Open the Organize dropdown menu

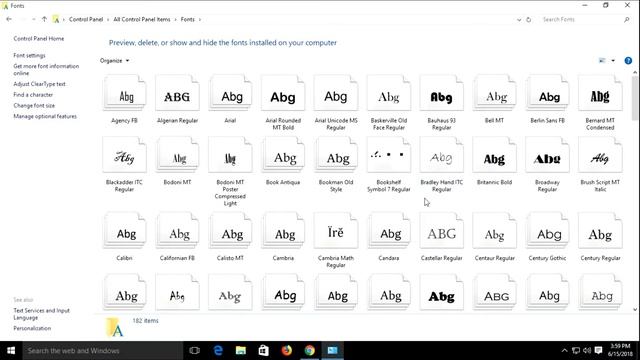coord(115,60)
